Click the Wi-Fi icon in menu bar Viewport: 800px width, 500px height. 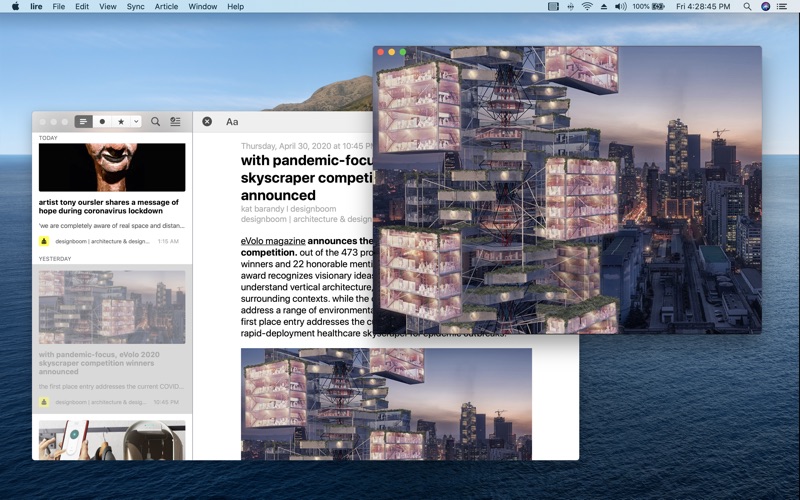point(587,6)
